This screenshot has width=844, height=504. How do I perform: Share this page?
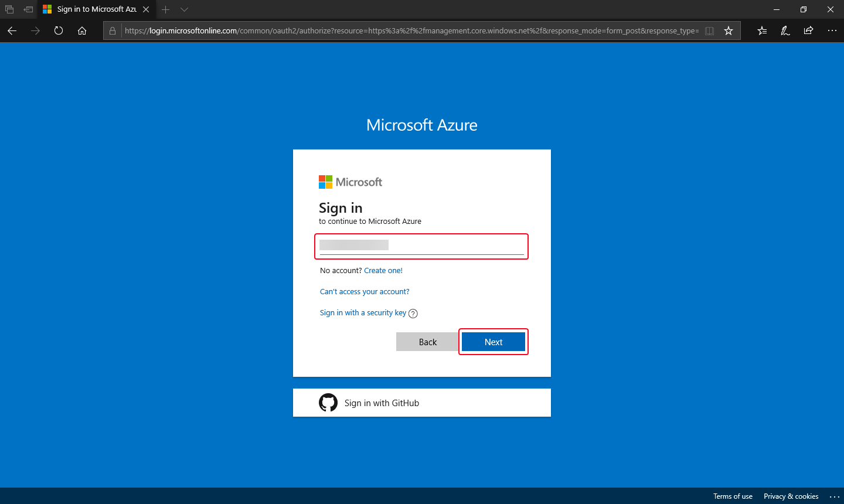tap(808, 30)
